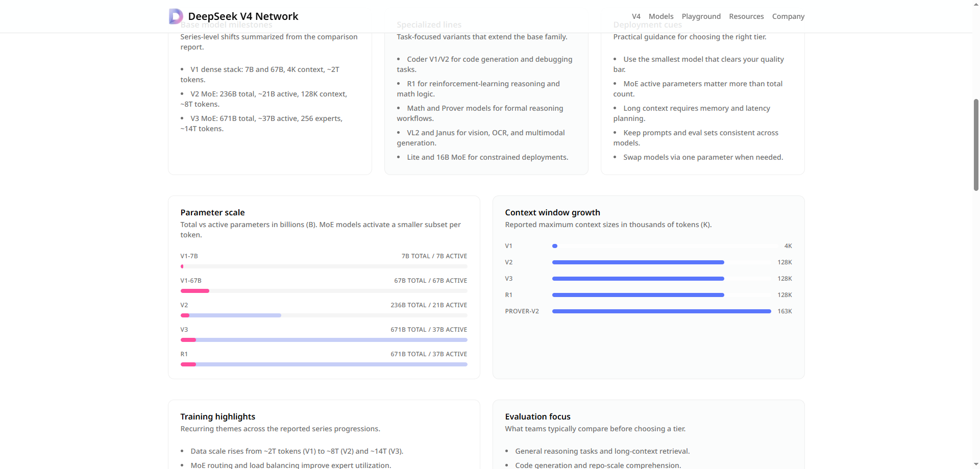The width and height of the screenshot is (980, 469).
Task: Click the V1 4K context dot marker
Action: [x=554, y=245]
